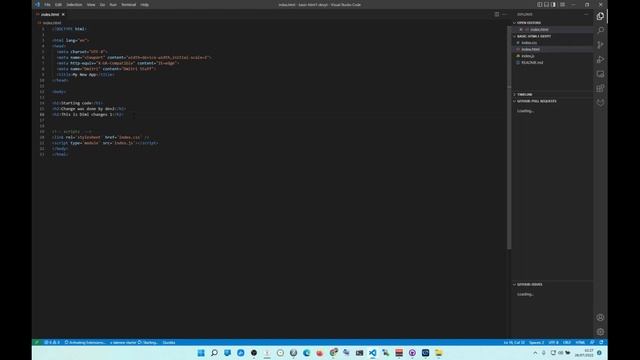Click the feedback icon in status bar
Viewport: 640px width, 360px height.
pyautogui.click(x=592, y=342)
